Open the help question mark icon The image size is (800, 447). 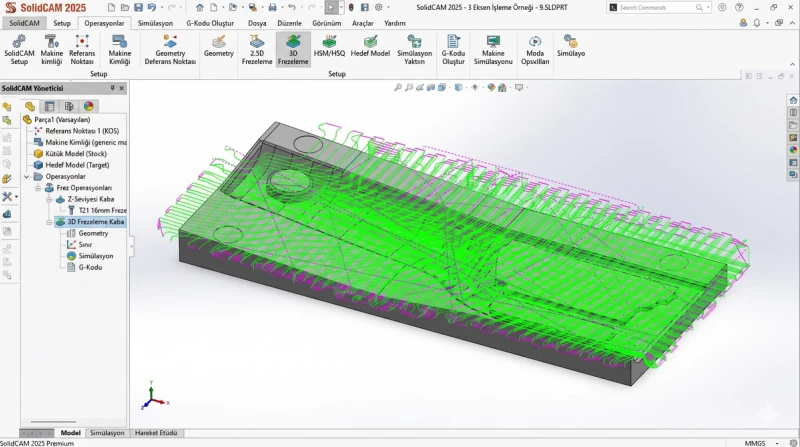739,8
